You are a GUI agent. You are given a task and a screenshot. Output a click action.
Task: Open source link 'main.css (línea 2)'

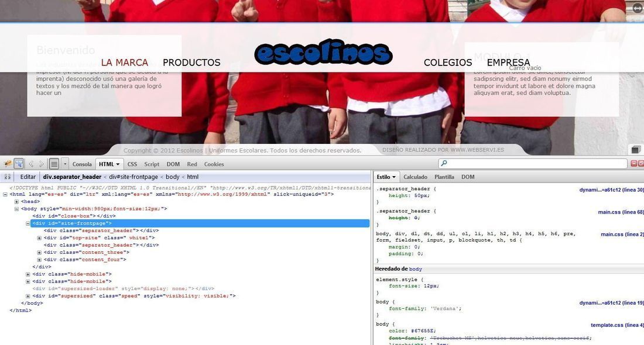(x=622, y=234)
